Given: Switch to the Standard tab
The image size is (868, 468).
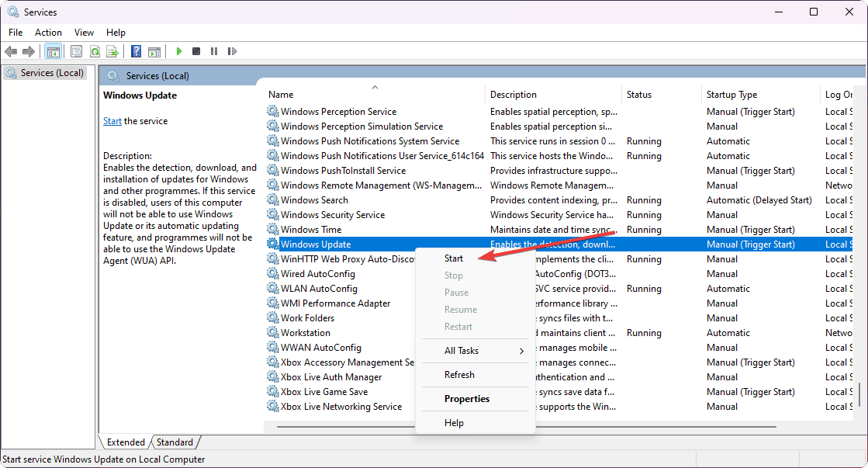Looking at the screenshot, I should click(x=175, y=442).
